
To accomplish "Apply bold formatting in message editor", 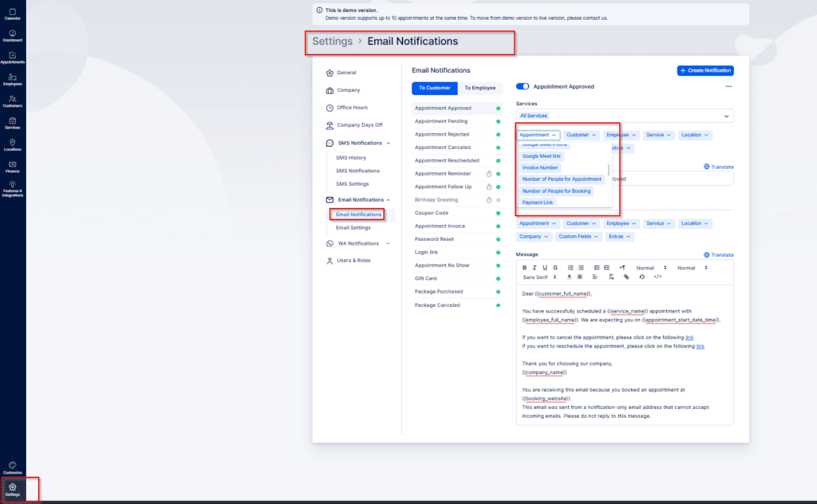I will [x=525, y=268].
